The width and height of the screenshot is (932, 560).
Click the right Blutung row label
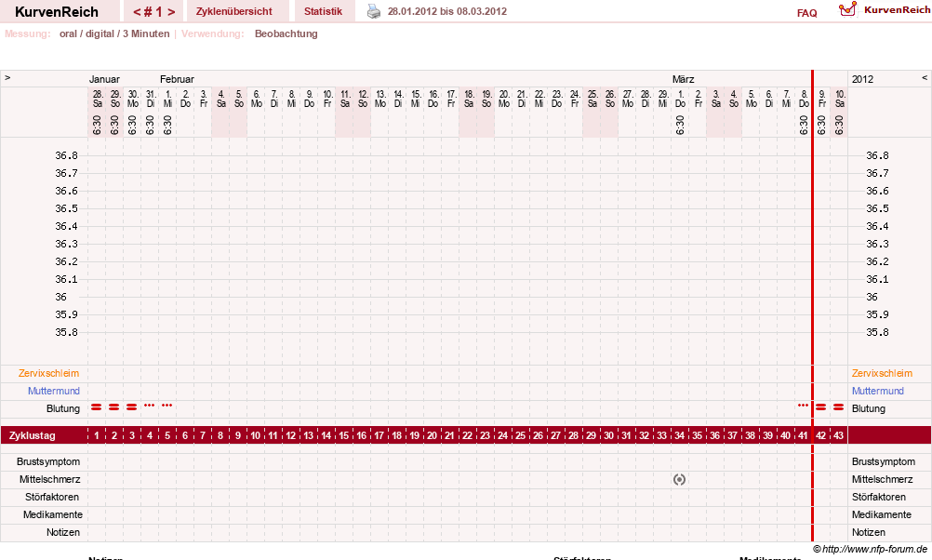click(869, 408)
